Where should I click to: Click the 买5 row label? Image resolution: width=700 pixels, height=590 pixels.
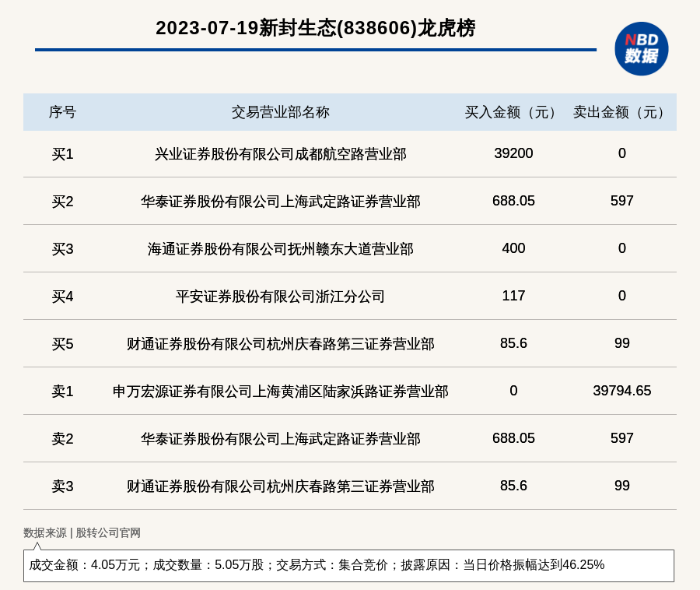click(62, 344)
